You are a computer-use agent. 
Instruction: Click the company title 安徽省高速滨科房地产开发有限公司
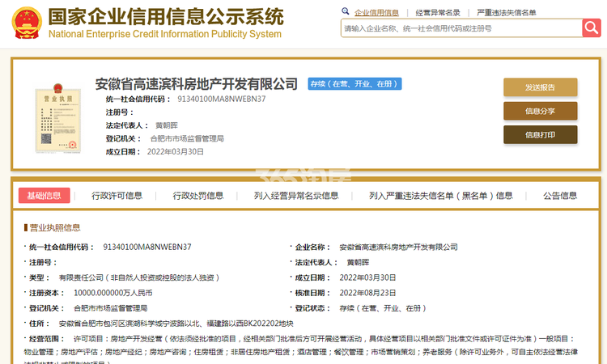point(197,84)
